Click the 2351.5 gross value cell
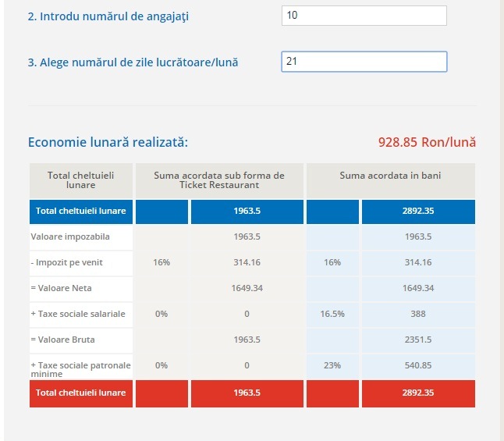The width and height of the screenshot is (504, 441). [419, 340]
